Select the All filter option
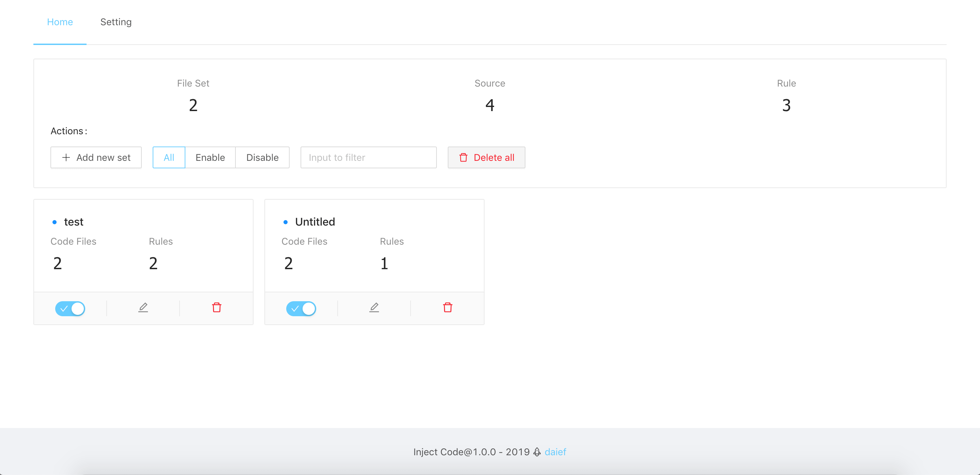Image resolution: width=980 pixels, height=475 pixels. (x=169, y=157)
